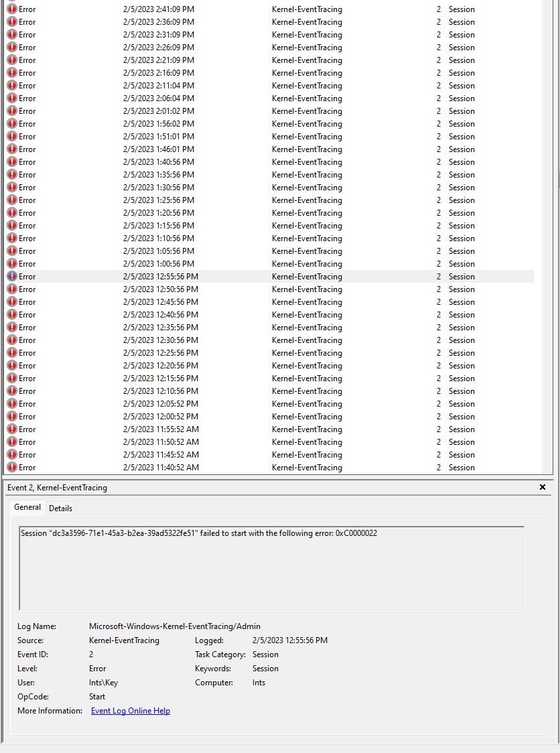Viewport: 560px width, 753px height.
Task: Click the error icon of the 2:31:09 PM event
Action: click(12, 35)
